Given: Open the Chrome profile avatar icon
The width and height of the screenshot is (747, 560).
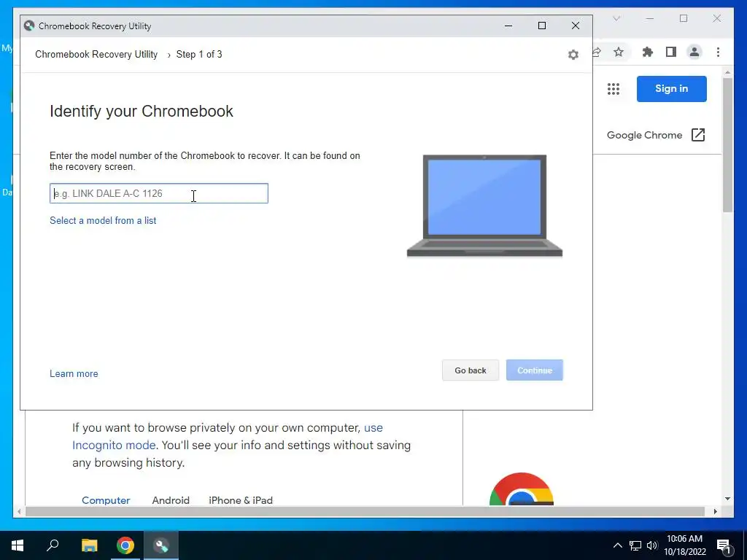Looking at the screenshot, I should pos(694,52).
